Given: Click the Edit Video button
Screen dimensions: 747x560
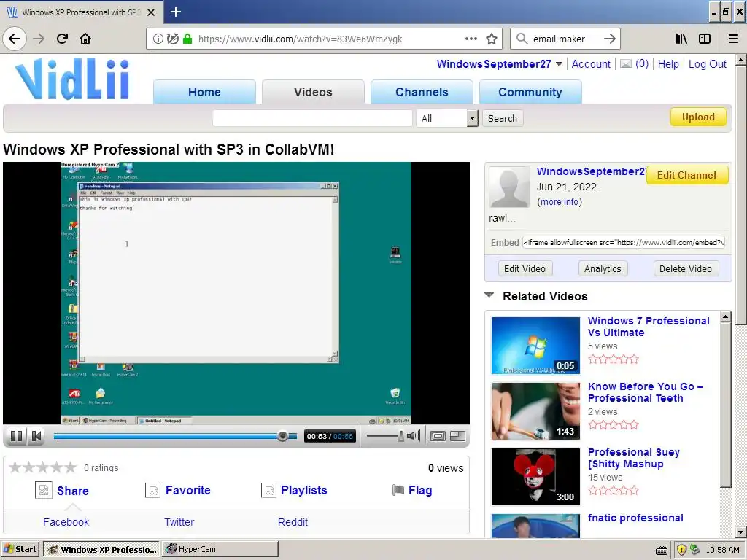Looking at the screenshot, I should [x=525, y=268].
